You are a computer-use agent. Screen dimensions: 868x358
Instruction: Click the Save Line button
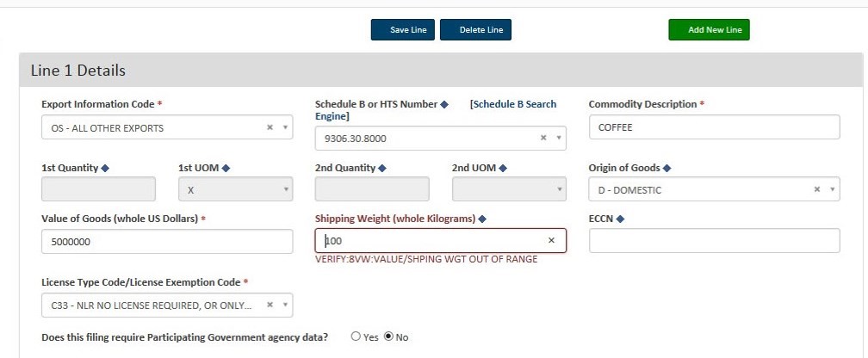pos(403,30)
